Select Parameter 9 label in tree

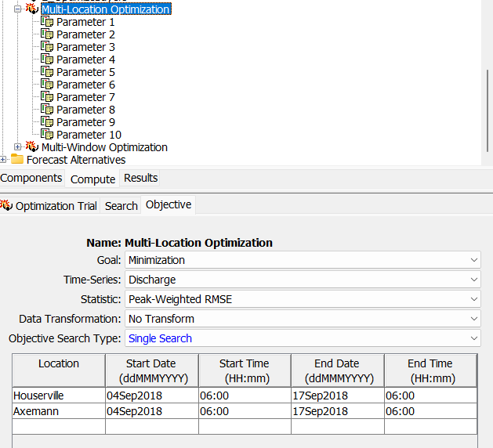[86, 122]
